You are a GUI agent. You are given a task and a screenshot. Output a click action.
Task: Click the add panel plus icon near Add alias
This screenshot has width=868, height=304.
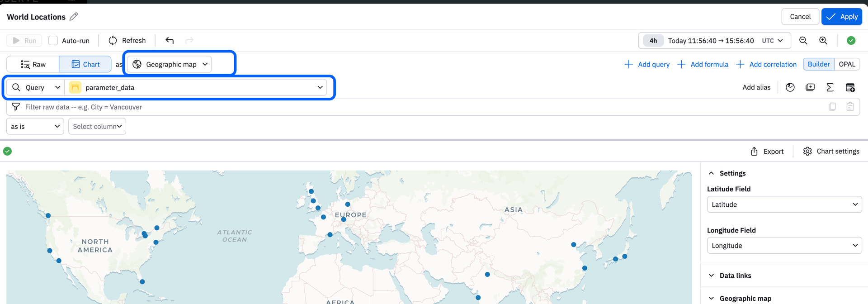click(x=810, y=87)
